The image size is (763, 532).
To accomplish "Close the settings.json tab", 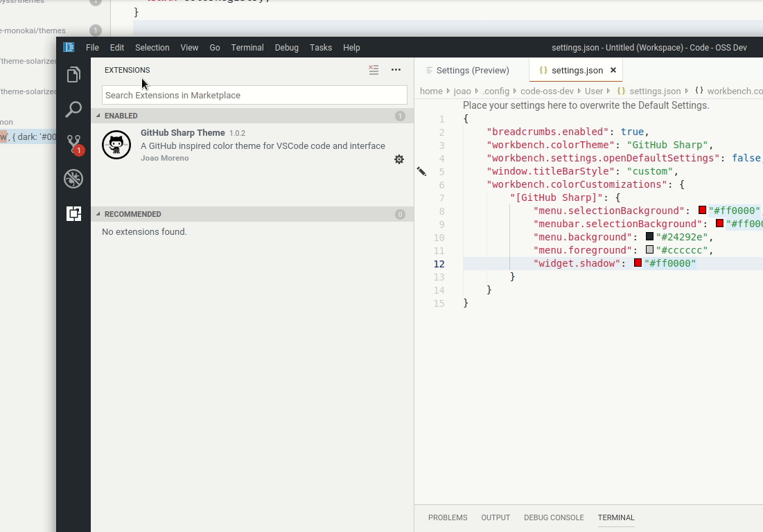I will [x=613, y=71].
